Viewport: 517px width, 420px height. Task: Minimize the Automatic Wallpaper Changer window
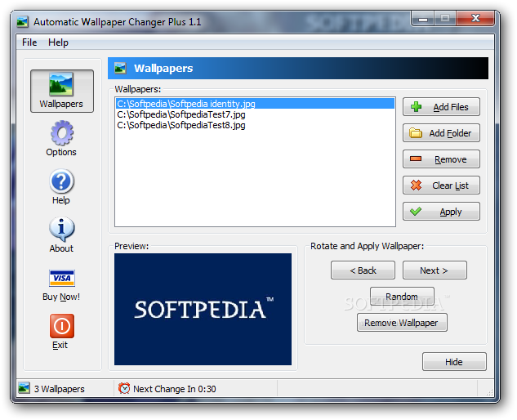tap(422, 19)
